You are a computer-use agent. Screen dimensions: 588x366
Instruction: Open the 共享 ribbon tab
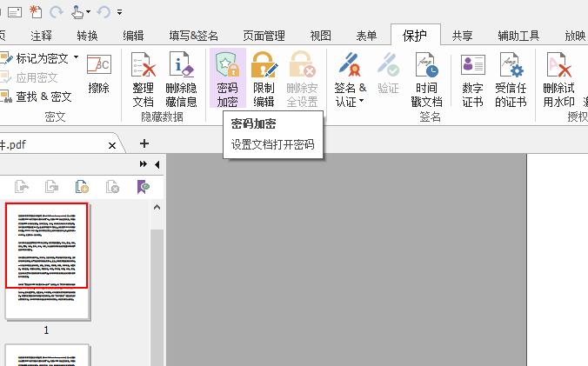tap(462, 36)
